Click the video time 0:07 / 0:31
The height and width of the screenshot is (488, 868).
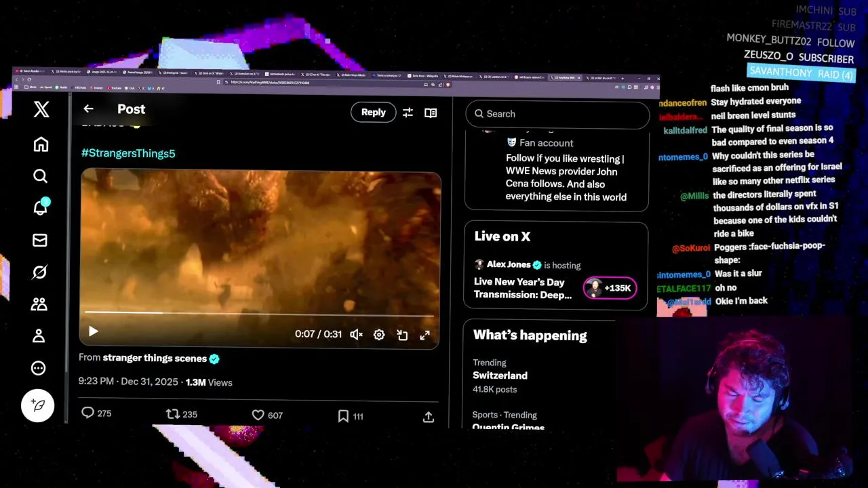[x=318, y=334]
